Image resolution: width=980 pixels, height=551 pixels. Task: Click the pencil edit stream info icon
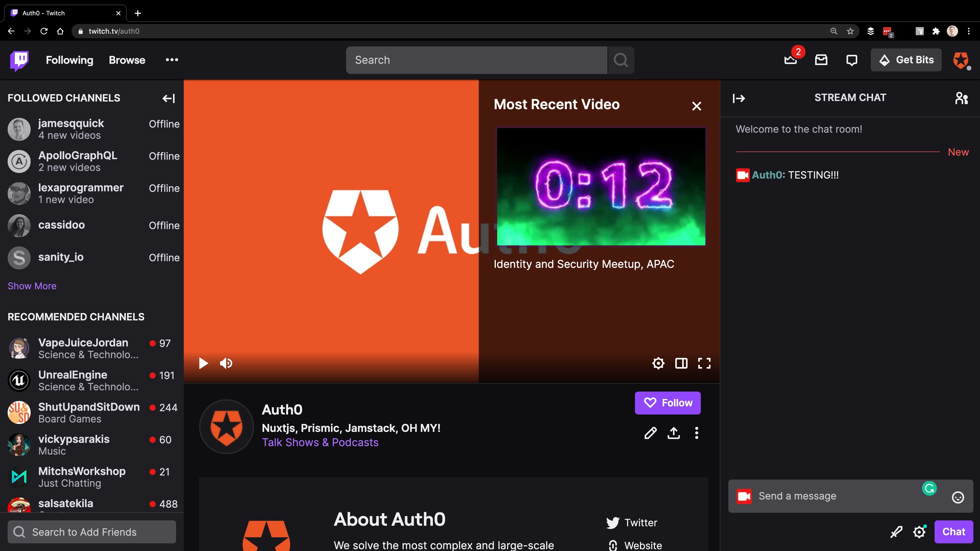click(651, 433)
